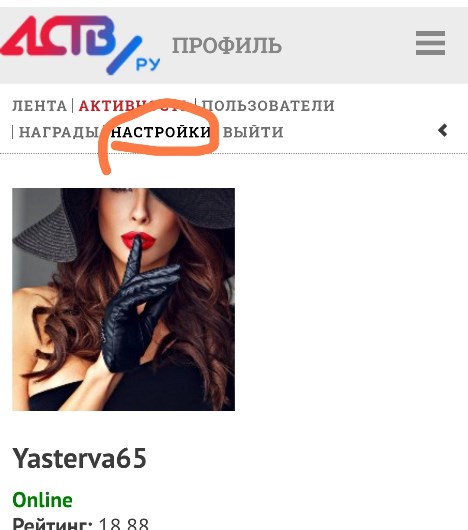
Task: Go to ПОЛЬЗОВАТЕЛИ section
Action: [x=268, y=106]
